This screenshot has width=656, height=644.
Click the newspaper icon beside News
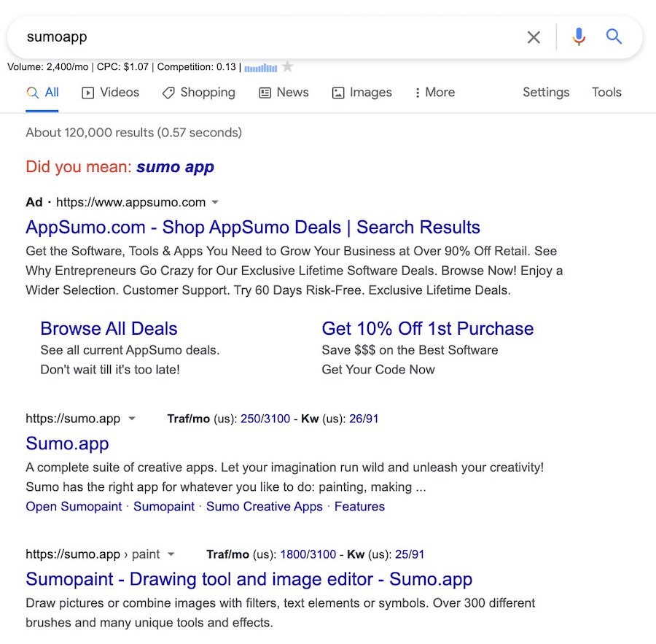click(x=265, y=93)
